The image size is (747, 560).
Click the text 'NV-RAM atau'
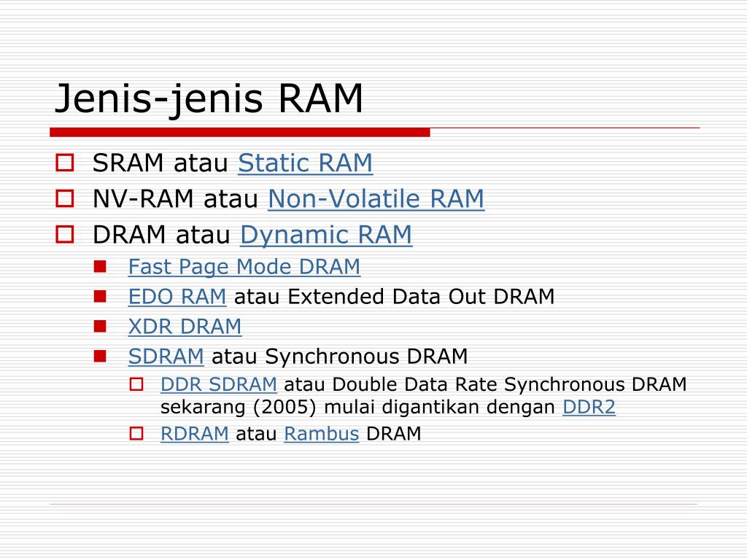coord(175,198)
